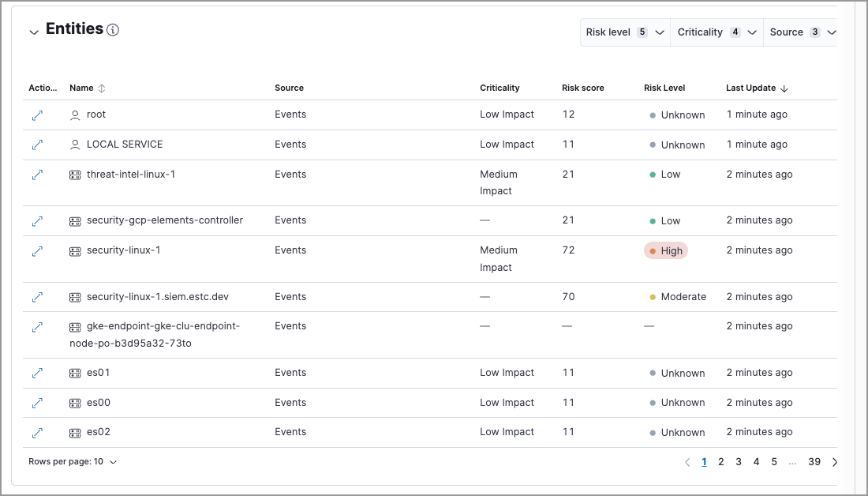Image resolution: width=868 pixels, height=496 pixels.
Task: Click the next page arrow
Action: (x=834, y=461)
